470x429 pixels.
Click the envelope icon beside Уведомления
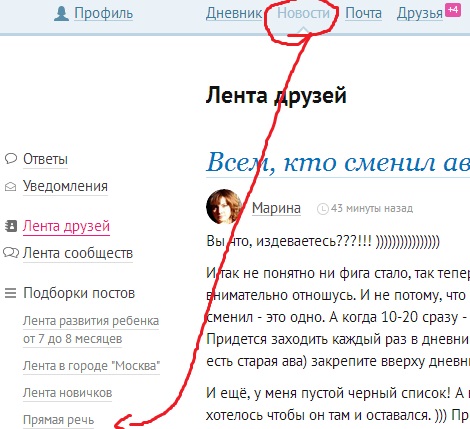10,186
